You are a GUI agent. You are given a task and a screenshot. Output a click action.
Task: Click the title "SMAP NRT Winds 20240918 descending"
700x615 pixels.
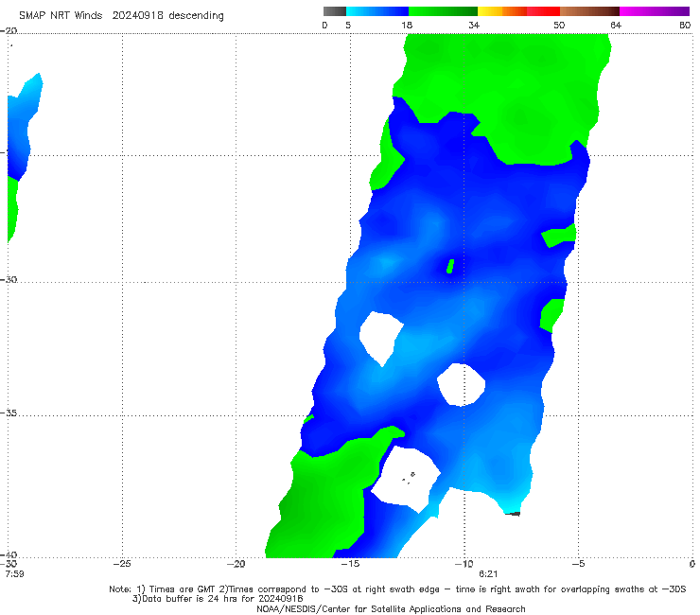tap(121, 15)
